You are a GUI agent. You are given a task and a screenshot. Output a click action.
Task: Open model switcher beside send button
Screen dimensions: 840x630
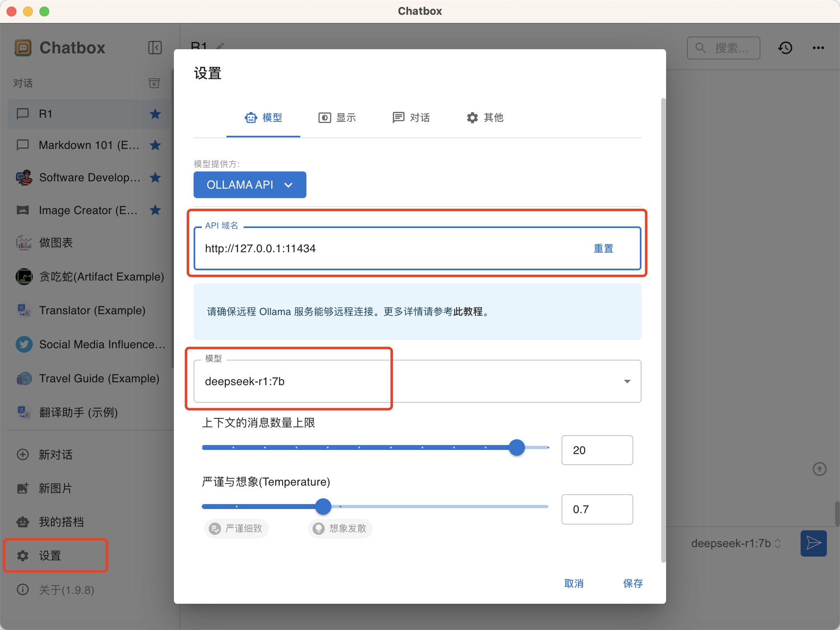click(x=736, y=543)
